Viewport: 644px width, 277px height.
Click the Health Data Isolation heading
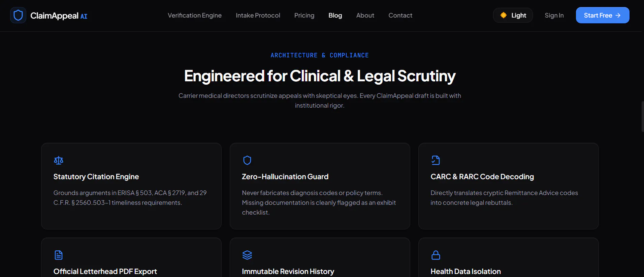pyautogui.click(x=465, y=271)
